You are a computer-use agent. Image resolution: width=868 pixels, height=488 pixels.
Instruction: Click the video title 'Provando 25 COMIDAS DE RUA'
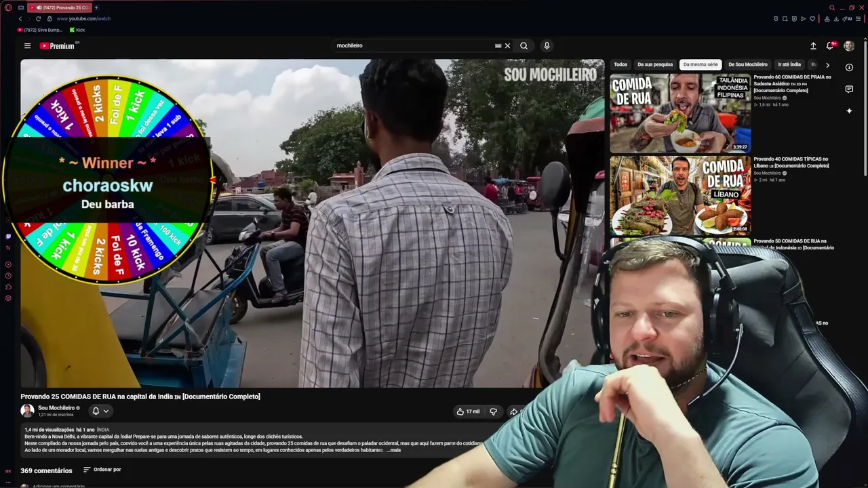[x=140, y=396]
